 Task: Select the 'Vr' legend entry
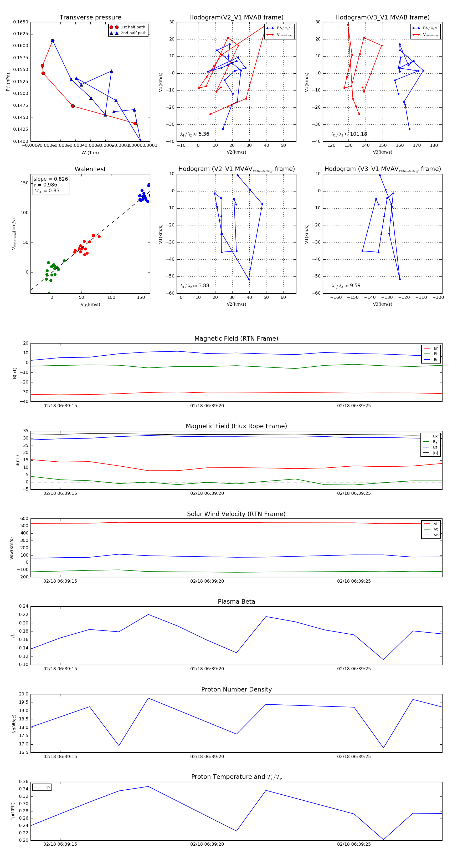pyautogui.click(x=431, y=524)
